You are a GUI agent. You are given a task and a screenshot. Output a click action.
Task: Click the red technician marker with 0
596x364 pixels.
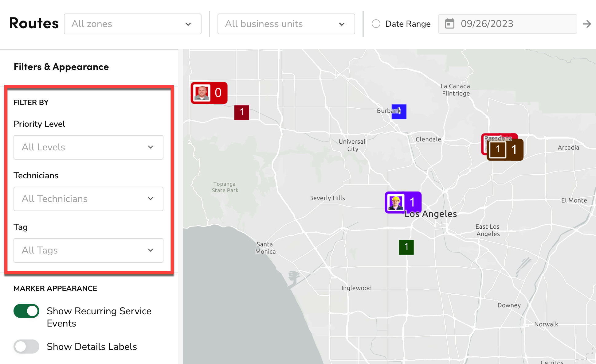pos(209,93)
